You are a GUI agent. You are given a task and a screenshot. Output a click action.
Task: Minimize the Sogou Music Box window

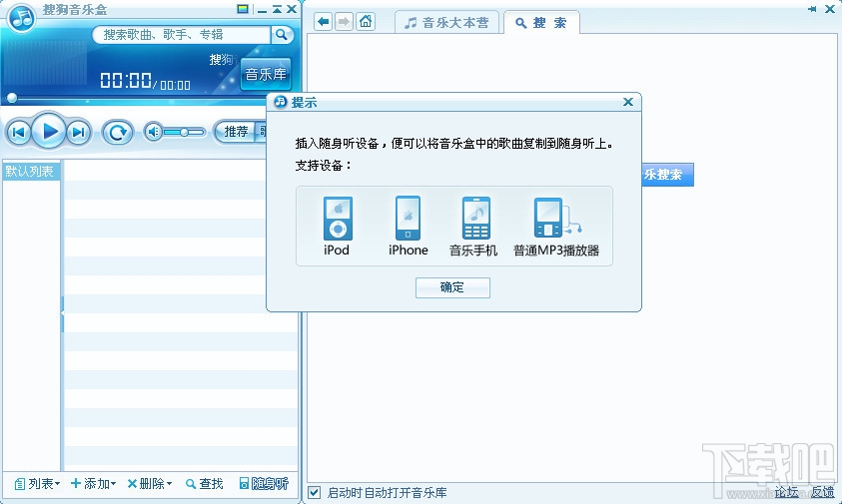(x=262, y=10)
